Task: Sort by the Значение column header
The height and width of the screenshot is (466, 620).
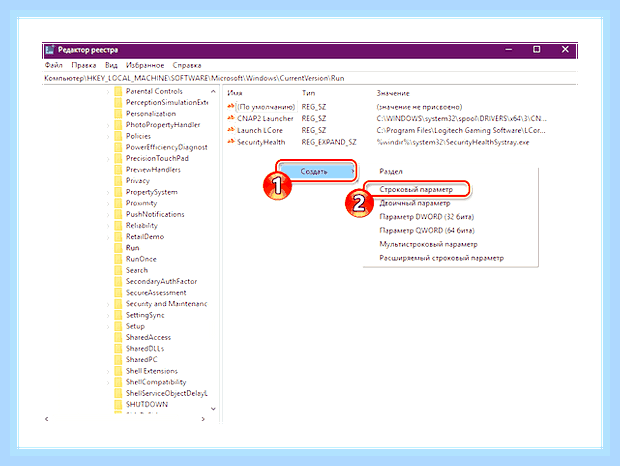Action: pos(393,93)
